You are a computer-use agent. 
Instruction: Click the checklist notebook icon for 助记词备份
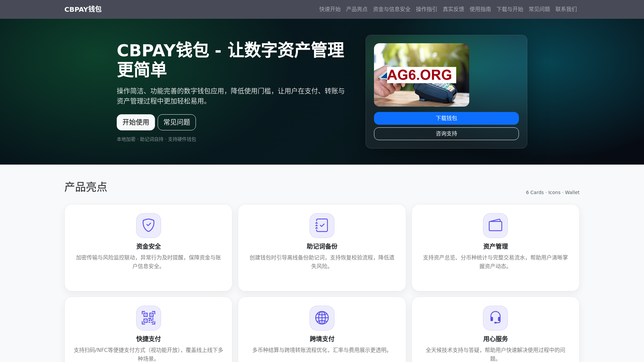coord(322,226)
